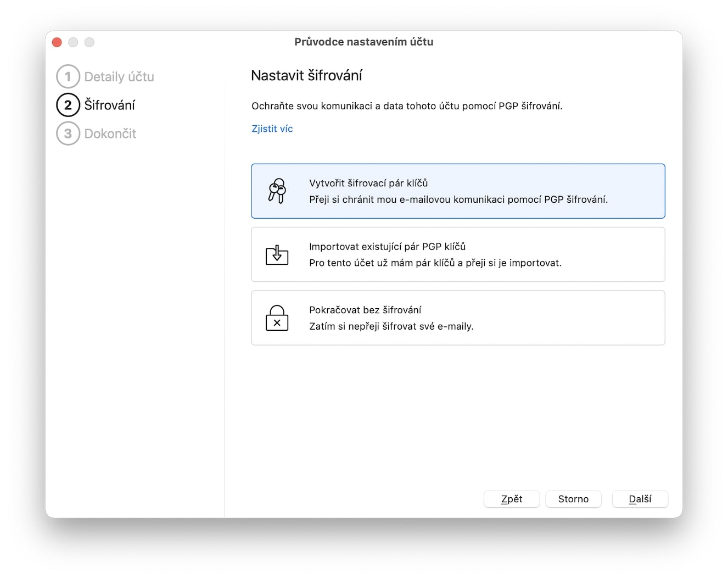The width and height of the screenshot is (728, 578).
Task: Click the import-into-box arrow icon
Action: (277, 255)
